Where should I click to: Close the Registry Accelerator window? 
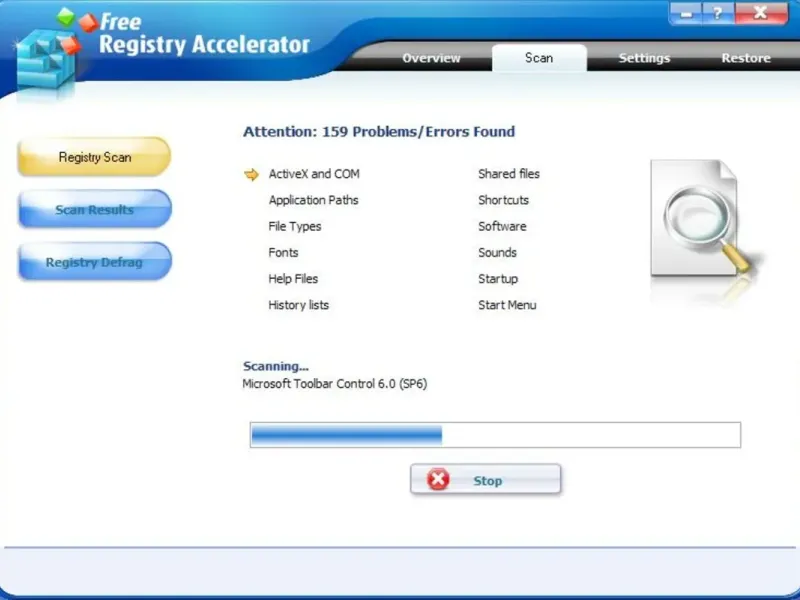pyautogui.click(x=761, y=13)
